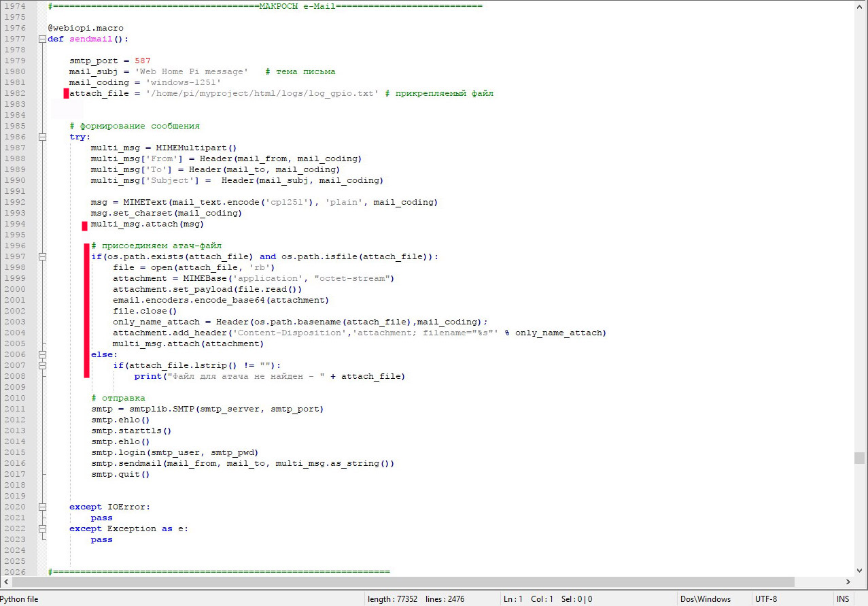The image size is (868, 606).
Task: Click the 'multi_msg.attach(attachment)' line
Action: tap(188, 343)
